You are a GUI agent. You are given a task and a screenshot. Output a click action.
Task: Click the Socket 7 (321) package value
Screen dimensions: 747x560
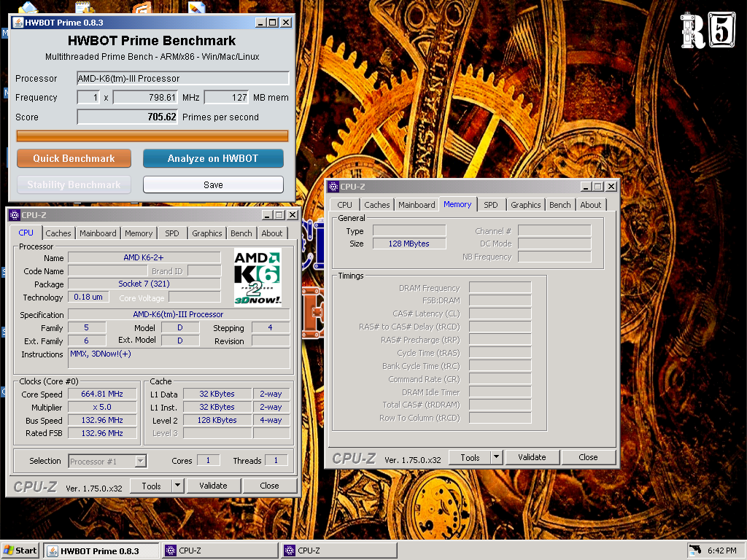click(x=144, y=284)
